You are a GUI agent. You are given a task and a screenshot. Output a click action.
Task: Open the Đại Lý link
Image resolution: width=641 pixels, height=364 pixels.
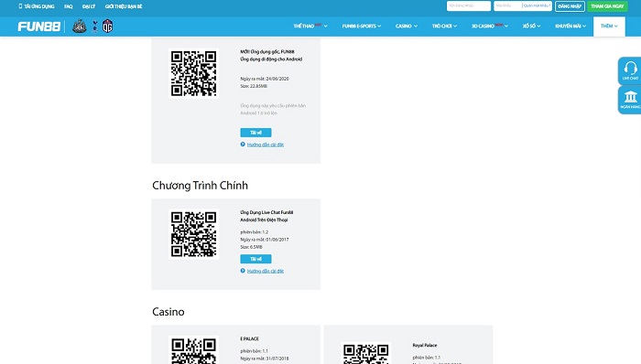pyautogui.click(x=89, y=6)
